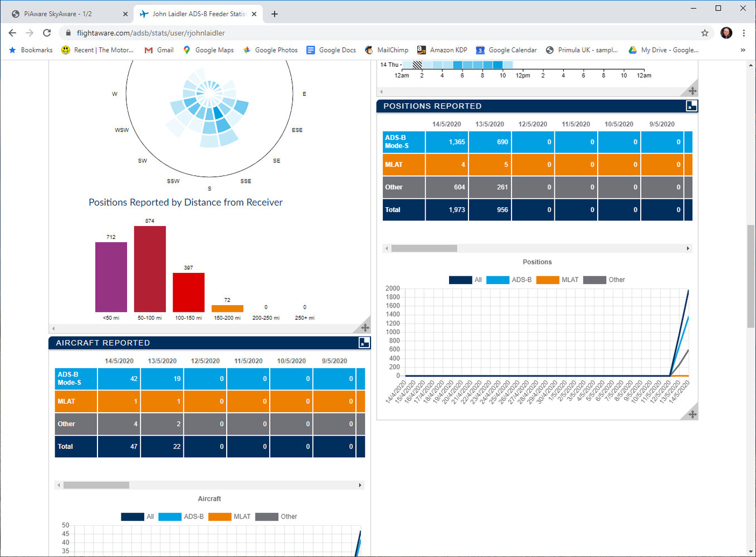Image resolution: width=756 pixels, height=557 pixels.
Task: Open Chrome profile avatar
Action: (x=726, y=33)
